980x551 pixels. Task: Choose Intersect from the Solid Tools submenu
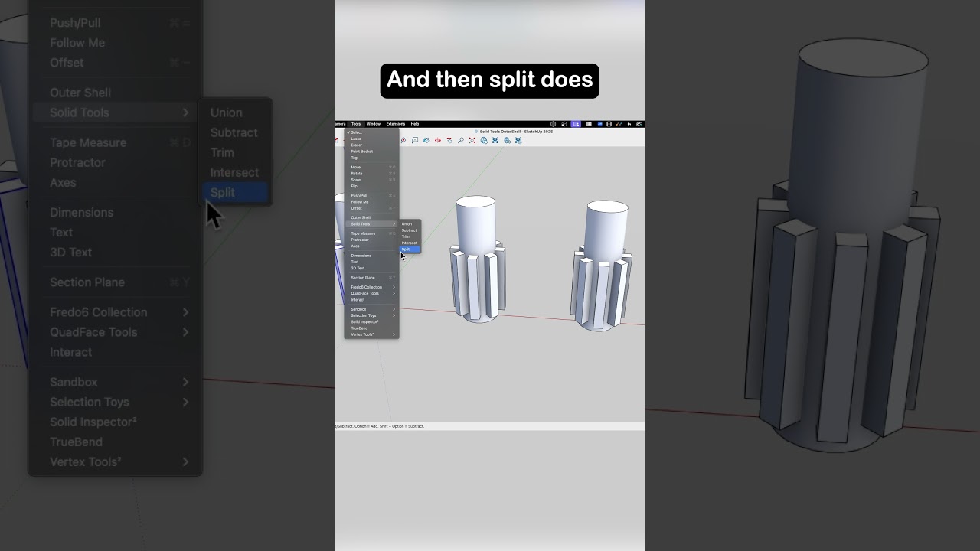tap(409, 243)
